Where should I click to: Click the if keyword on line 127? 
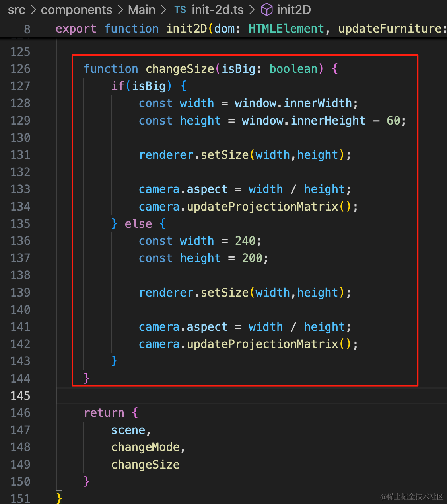click(x=118, y=86)
